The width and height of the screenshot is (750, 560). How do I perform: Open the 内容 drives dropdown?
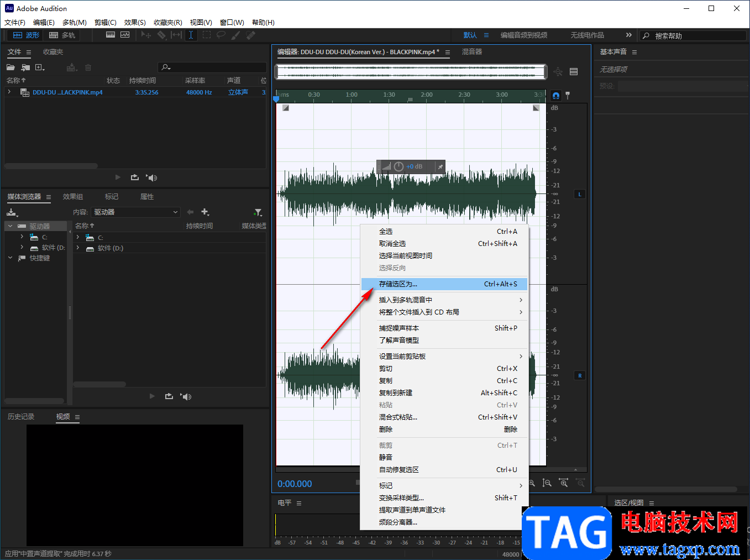(136, 212)
